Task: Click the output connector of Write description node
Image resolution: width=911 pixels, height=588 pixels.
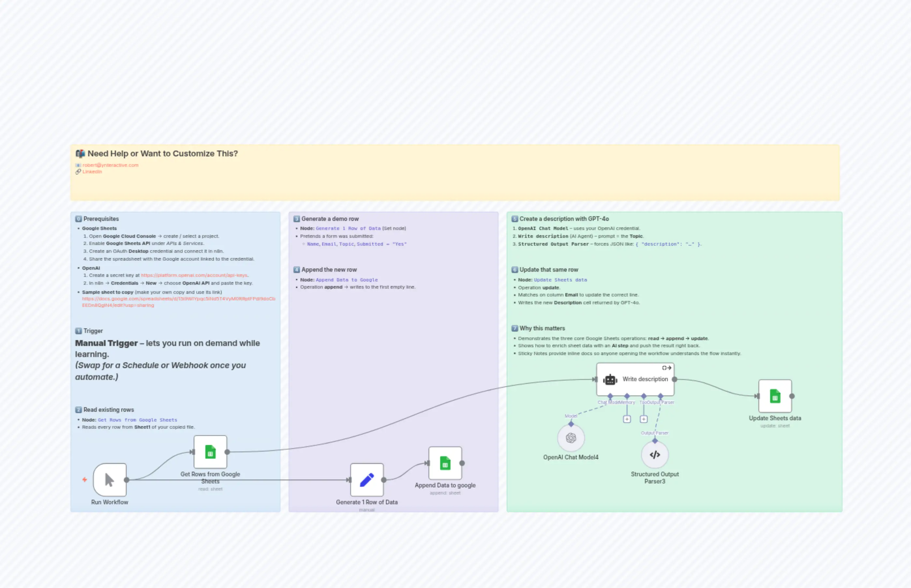Action: tap(675, 379)
